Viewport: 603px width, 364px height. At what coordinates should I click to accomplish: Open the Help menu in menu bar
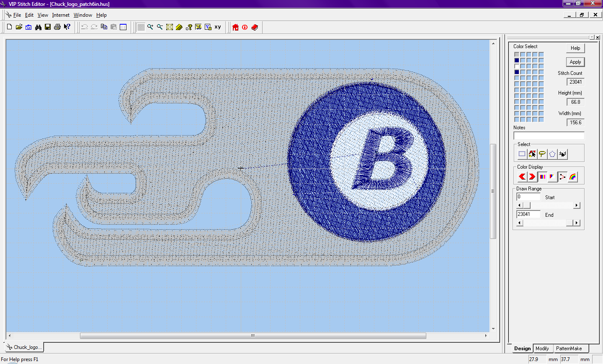101,15
